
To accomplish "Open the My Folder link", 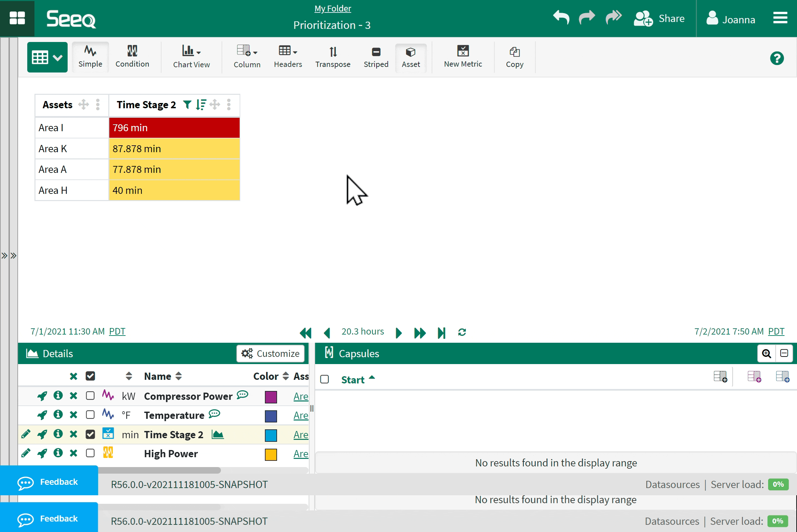I will pyautogui.click(x=333, y=9).
